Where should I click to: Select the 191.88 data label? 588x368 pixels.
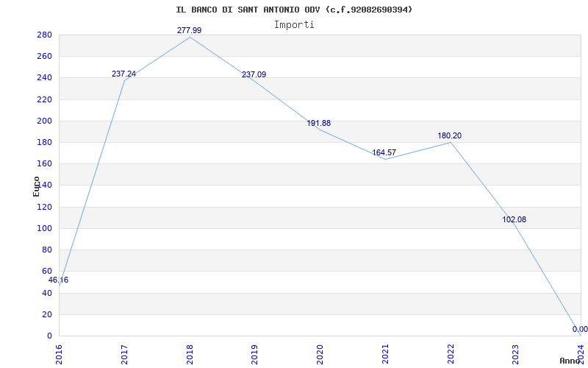(x=319, y=123)
